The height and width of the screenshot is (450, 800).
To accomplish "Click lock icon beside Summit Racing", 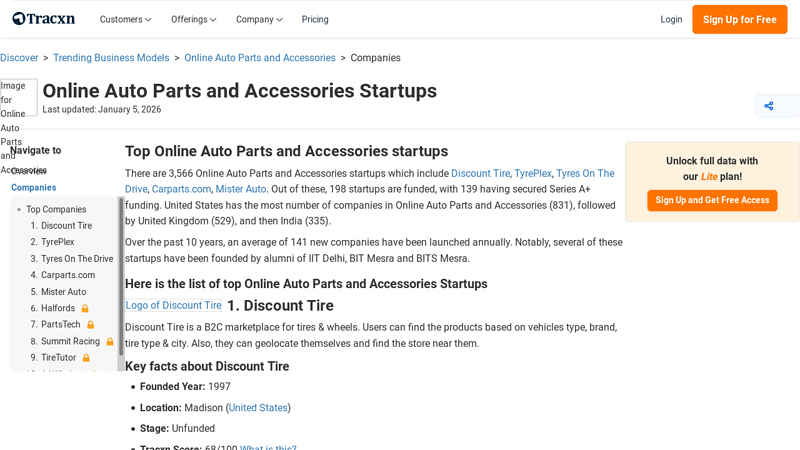I will click(110, 341).
